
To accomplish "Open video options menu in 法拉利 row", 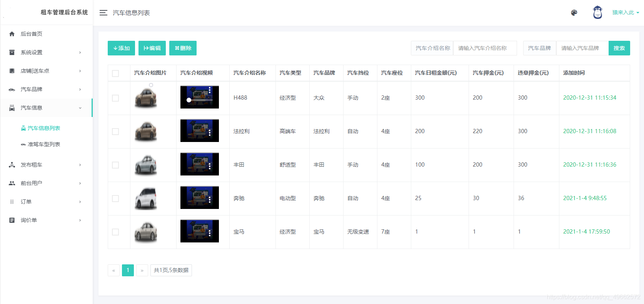I will coord(210,132).
